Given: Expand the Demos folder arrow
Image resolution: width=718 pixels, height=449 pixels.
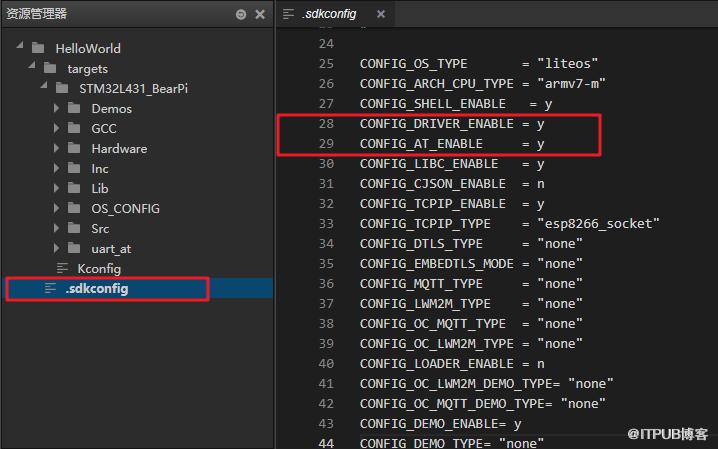Looking at the screenshot, I should click(x=56, y=108).
